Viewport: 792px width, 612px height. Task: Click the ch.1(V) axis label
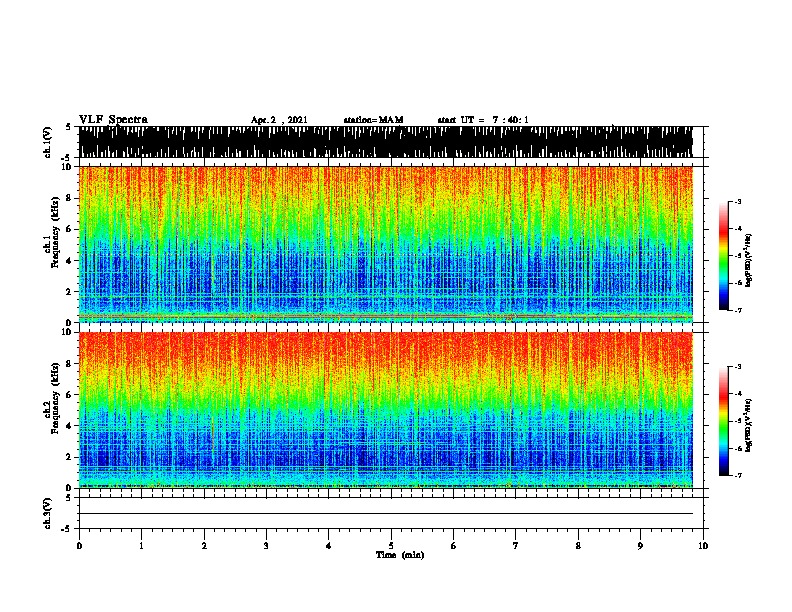tap(48, 142)
